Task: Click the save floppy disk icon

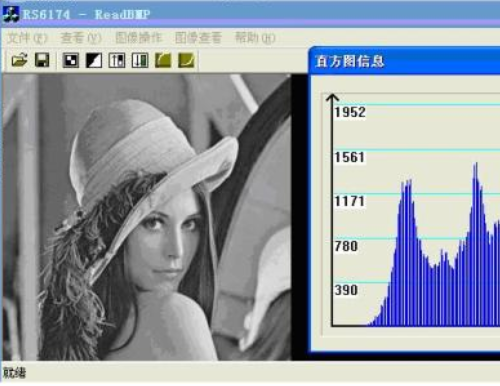Action: tap(42, 60)
